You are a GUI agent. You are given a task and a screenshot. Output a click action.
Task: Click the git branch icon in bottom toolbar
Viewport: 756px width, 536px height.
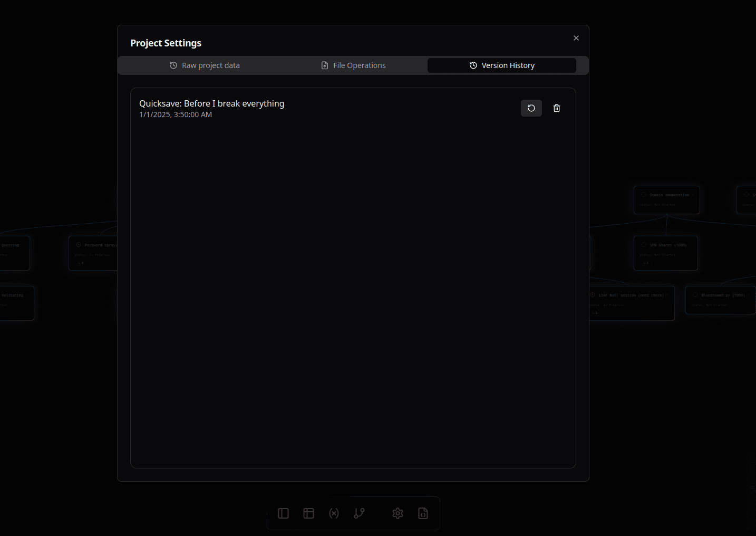(x=359, y=513)
